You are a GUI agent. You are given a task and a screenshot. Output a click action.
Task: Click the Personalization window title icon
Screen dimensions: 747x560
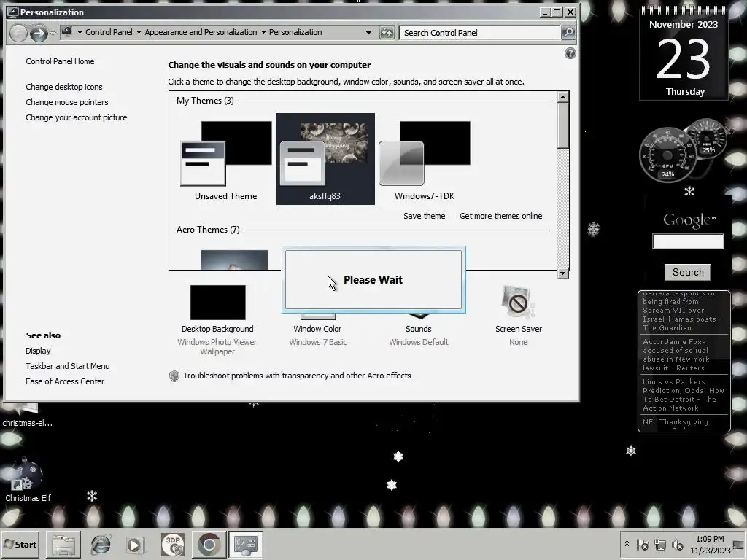click(12, 12)
